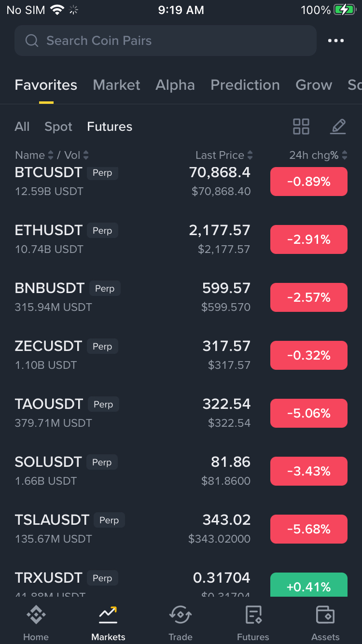362x644 pixels.
Task: Switch to the Market tab
Action: pos(116,85)
